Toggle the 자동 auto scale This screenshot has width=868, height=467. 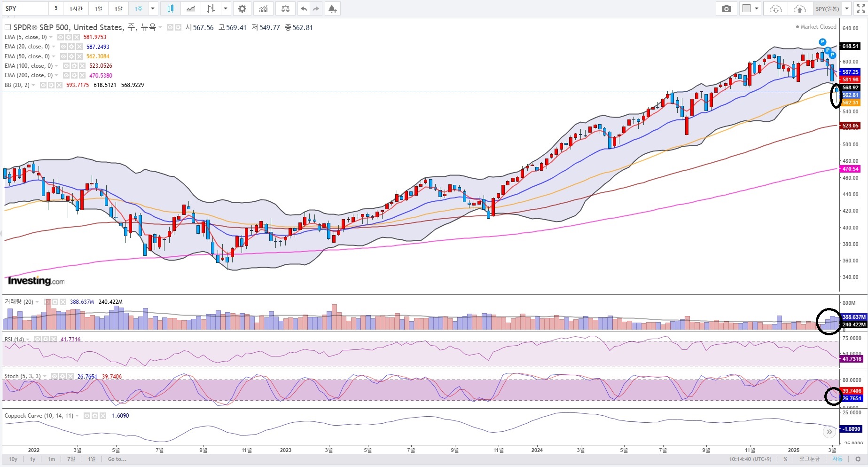coord(837,459)
